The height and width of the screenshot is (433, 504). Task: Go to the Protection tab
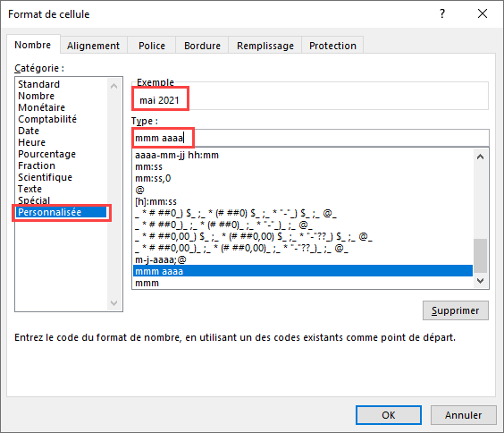point(332,46)
